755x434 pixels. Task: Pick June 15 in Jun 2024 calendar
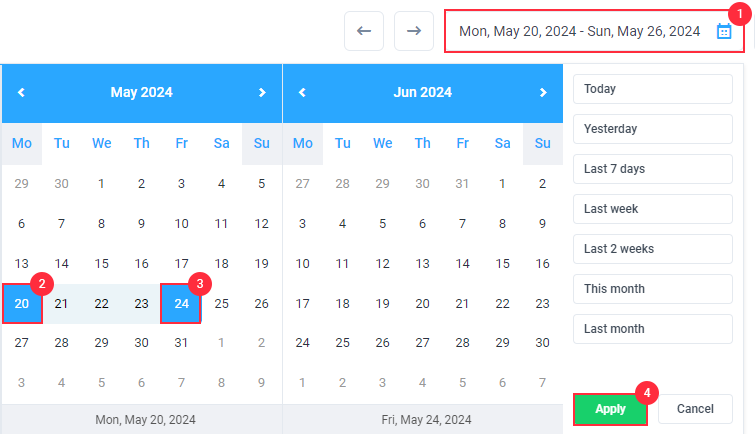503,263
